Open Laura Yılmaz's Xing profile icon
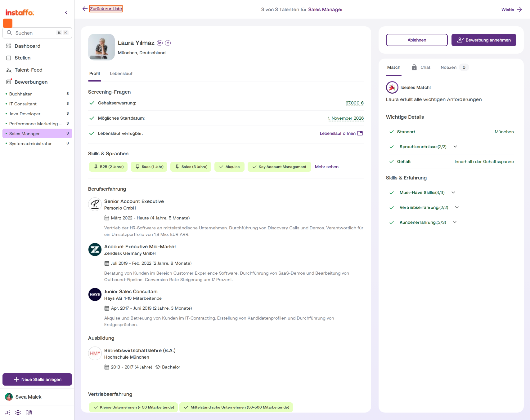This screenshot has width=530, height=420. (168, 43)
